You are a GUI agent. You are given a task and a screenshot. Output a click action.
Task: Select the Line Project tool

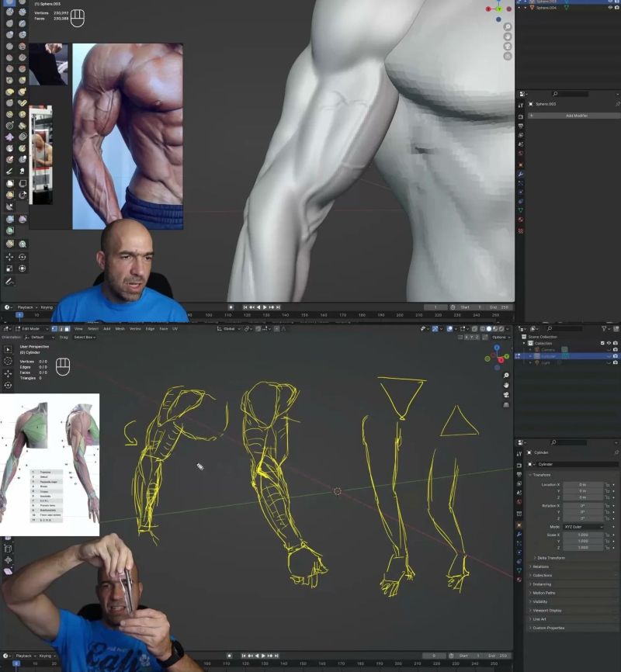pos(9,206)
